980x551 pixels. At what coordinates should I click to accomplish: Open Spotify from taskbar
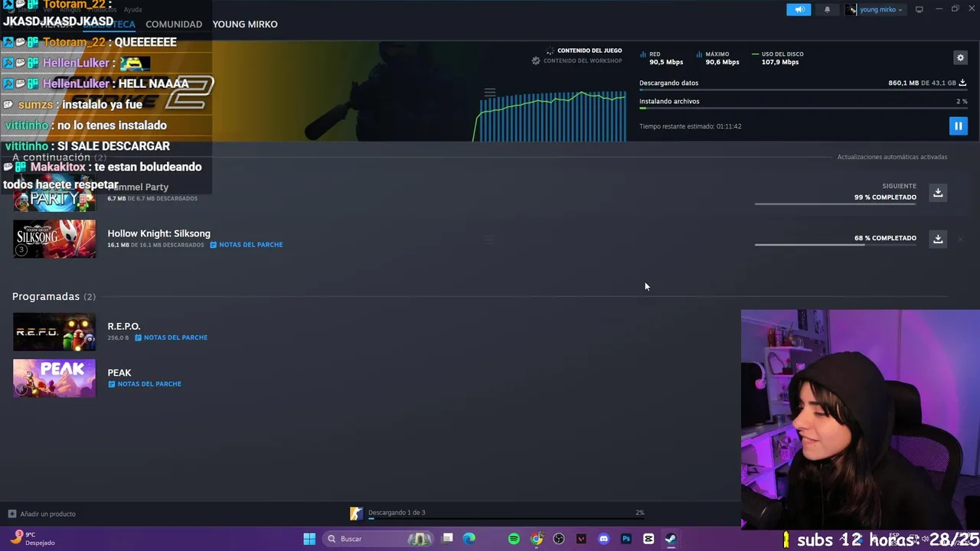[514, 539]
